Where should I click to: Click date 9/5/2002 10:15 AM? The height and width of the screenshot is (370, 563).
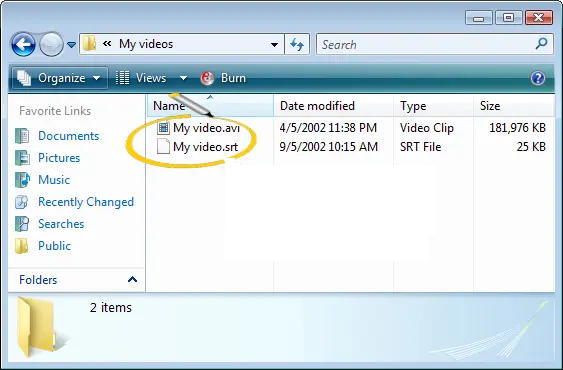click(x=329, y=147)
